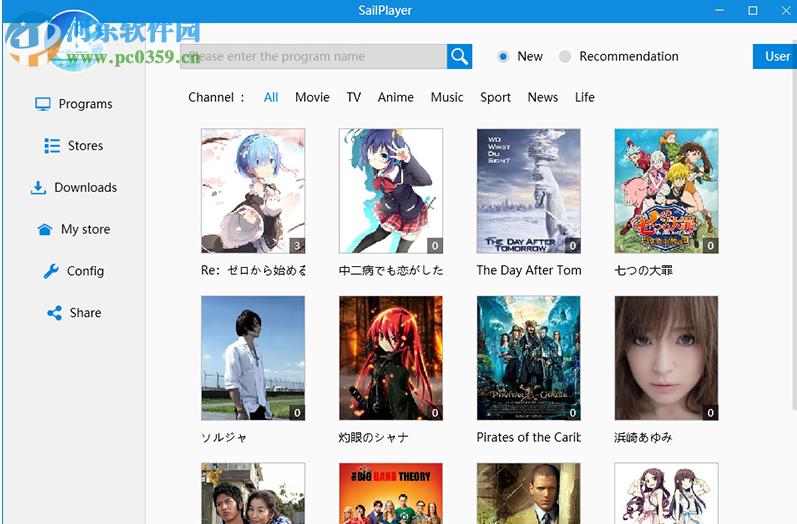
Task: Go to Stores in the sidebar
Action: (85, 146)
